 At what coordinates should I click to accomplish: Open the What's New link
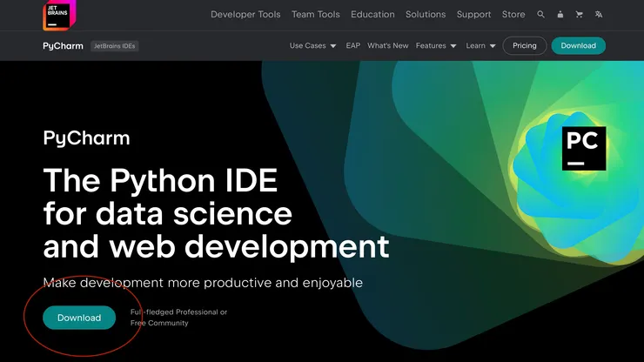click(388, 45)
